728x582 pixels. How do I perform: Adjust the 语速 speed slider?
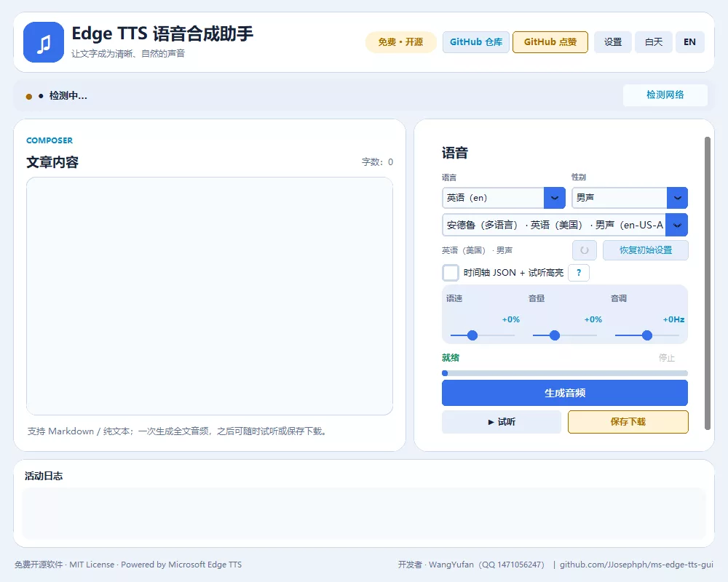(x=483, y=335)
